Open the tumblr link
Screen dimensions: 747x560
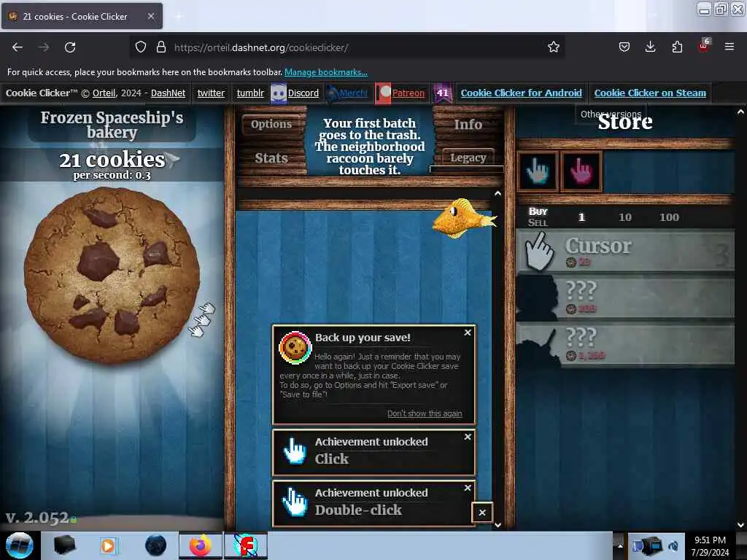[250, 93]
